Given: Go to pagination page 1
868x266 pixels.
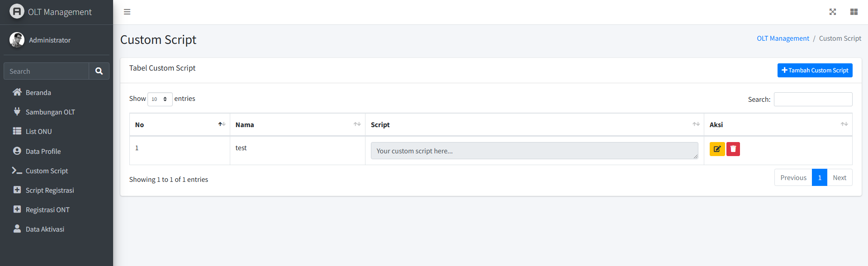Looking at the screenshot, I should point(820,177).
